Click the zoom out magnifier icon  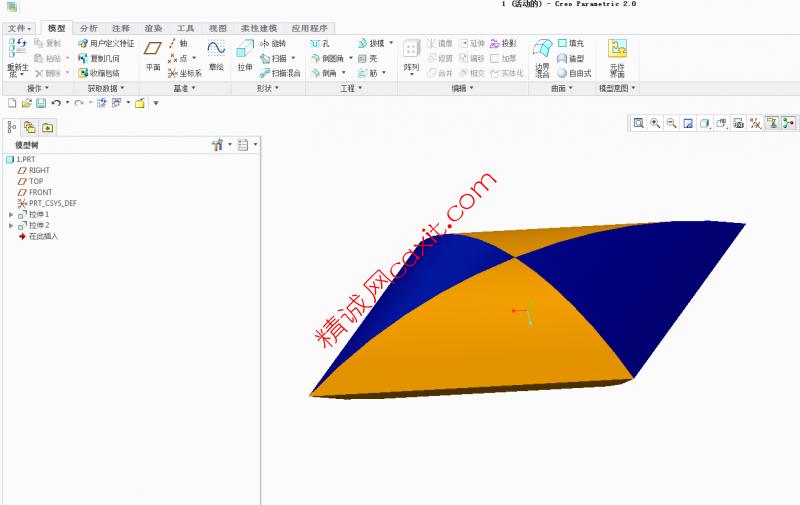671,123
